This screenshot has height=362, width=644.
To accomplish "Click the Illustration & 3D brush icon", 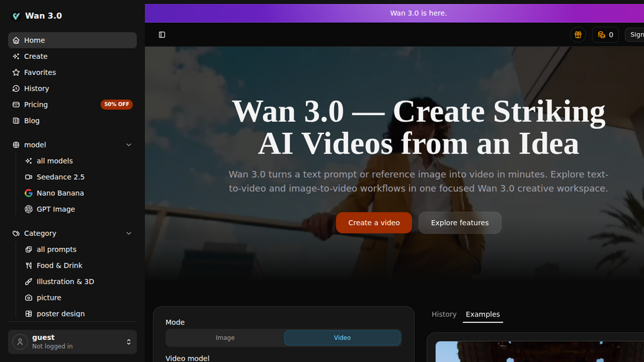I will point(28,282).
